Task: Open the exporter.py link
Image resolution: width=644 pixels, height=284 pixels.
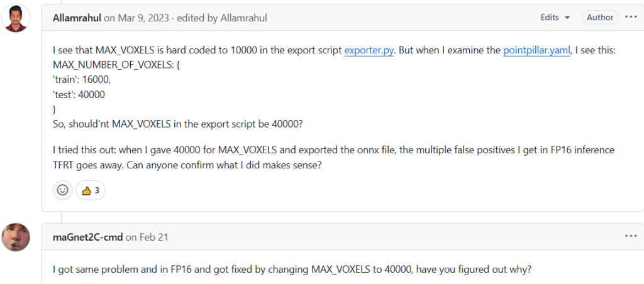Action: tap(369, 51)
